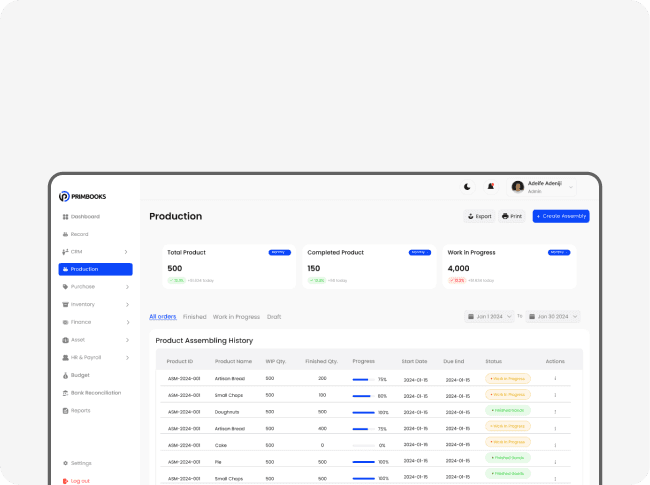Open the Jan 1 2024 start date picker
The image size is (650, 485).
(489, 317)
